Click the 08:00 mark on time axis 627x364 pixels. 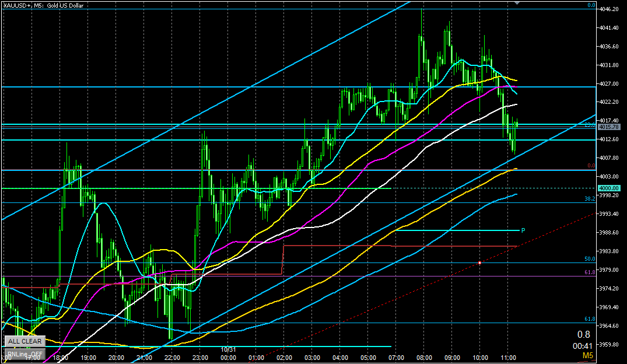pyautogui.click(x=424, y=358)
